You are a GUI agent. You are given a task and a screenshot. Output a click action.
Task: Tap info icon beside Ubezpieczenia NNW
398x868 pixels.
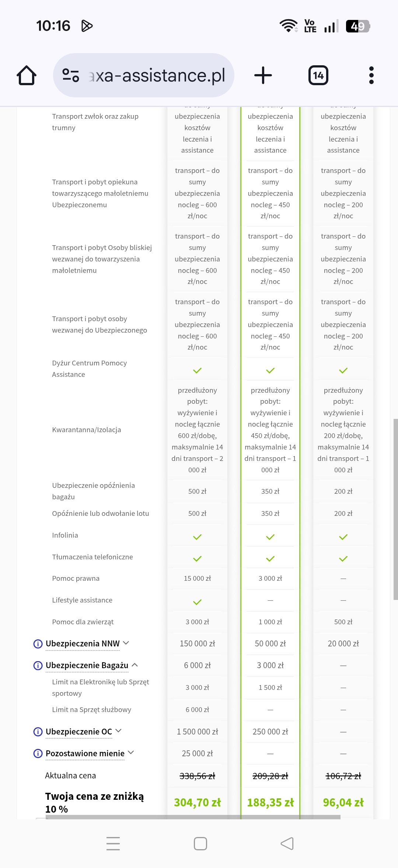tap(38, 644)
